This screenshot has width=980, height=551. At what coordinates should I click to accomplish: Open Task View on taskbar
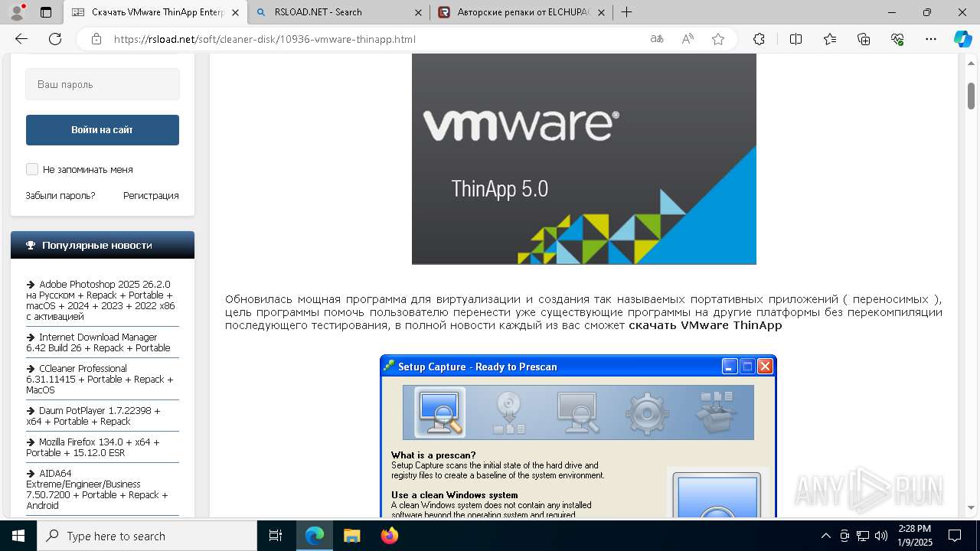tap(276, 536)
